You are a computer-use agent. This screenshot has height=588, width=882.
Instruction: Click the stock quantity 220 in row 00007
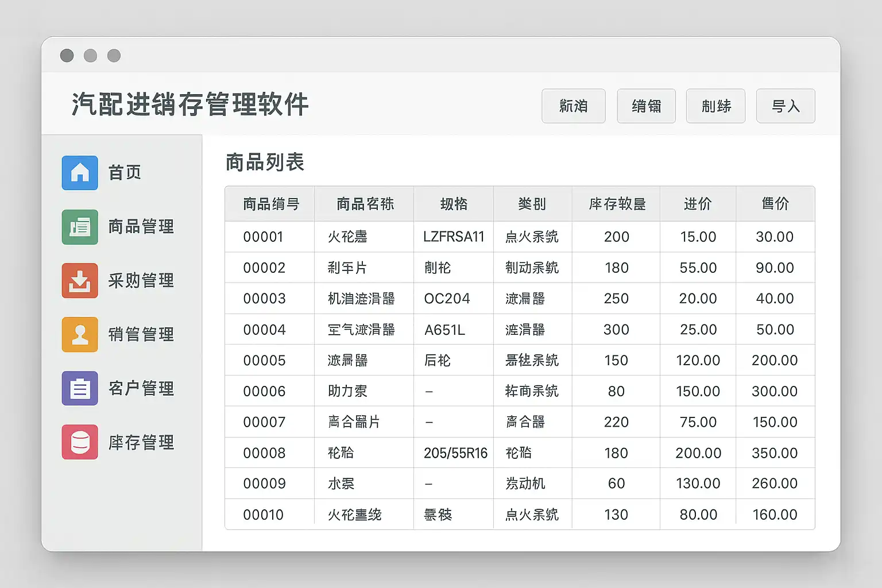tap(616, 422)
